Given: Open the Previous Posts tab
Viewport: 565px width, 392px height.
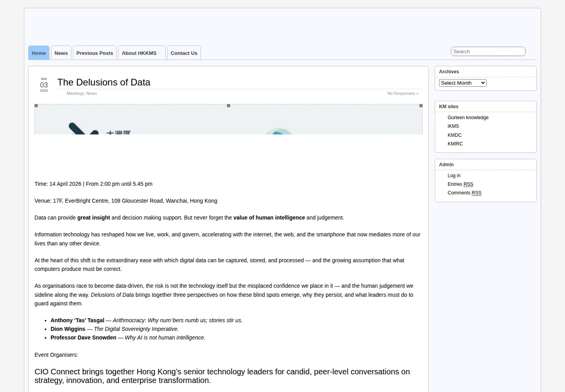Looking at the screenshot, I should pyautogui.click(x=95, y=53).
